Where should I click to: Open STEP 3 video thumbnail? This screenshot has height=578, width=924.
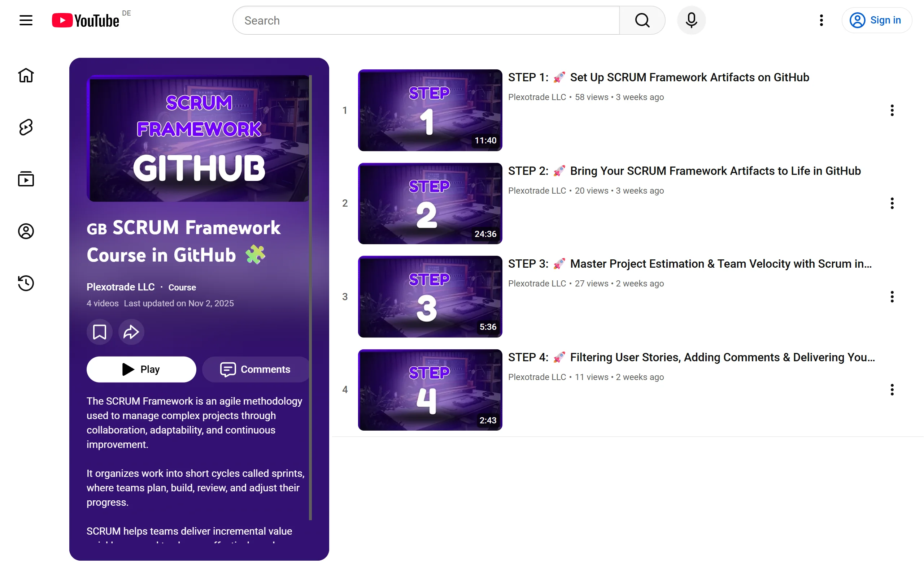click(x=430, y=297)
